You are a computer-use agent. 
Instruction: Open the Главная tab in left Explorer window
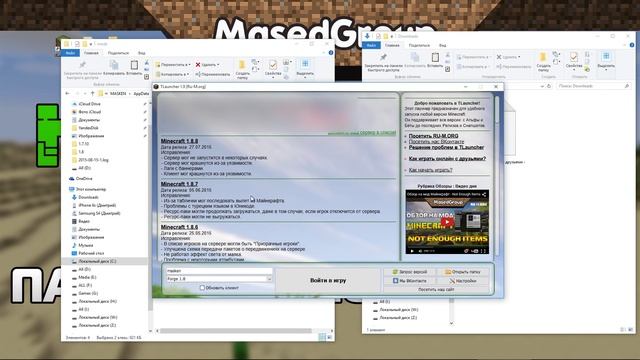pos(91,53)
